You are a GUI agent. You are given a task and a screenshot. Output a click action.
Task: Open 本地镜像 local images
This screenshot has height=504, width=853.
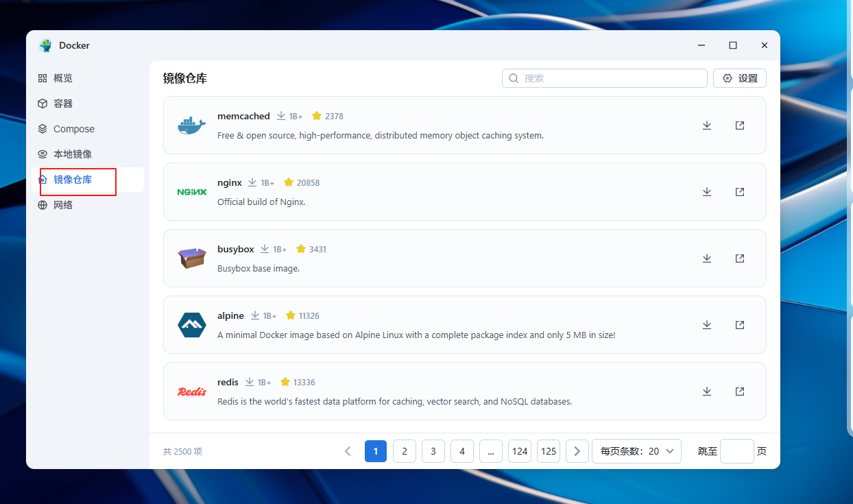88,154
